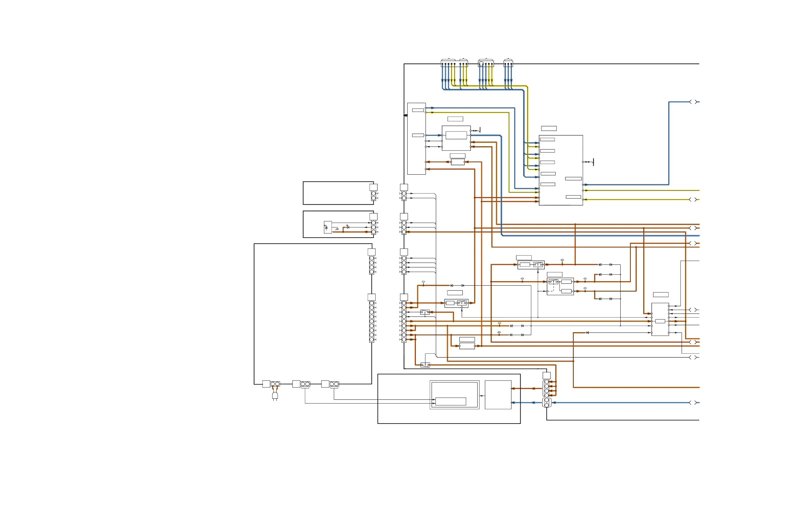
Task: Select the nine-pin connector on large left box
Action: [x=372, y=321]
